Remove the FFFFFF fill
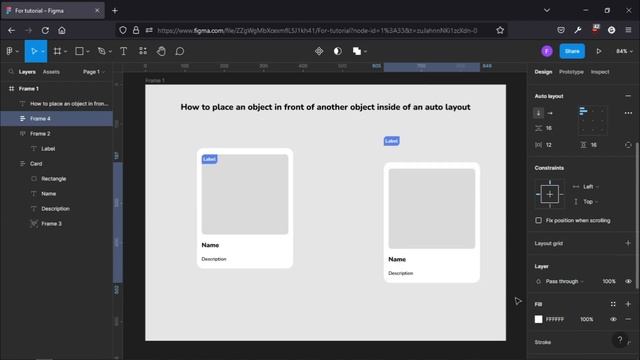The width and height of the screenshot is (640, 360). point(628,319)
